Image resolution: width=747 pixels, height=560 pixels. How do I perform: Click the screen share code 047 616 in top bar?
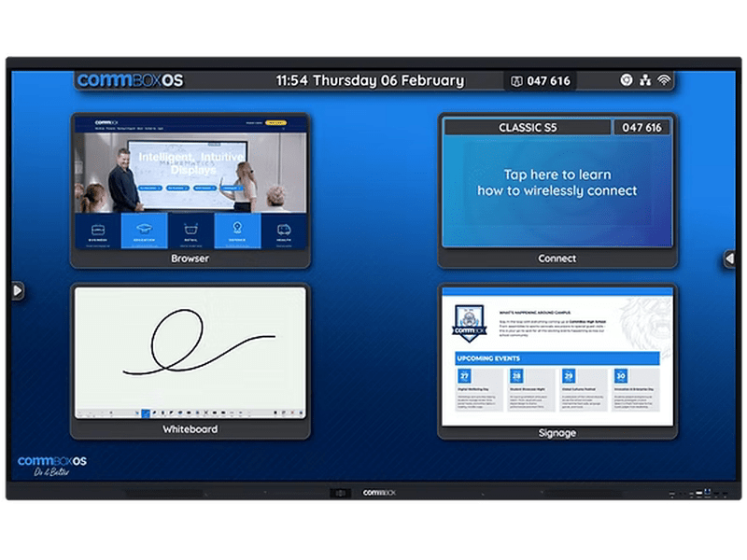[541, 80]
